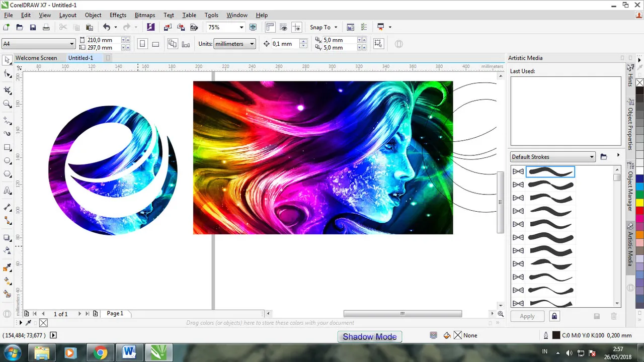Toggle the lock icon beside Apply
Image resolution: width=644 pixels, height=362 pixels.
pyautogui.click(x=554, y=316)
